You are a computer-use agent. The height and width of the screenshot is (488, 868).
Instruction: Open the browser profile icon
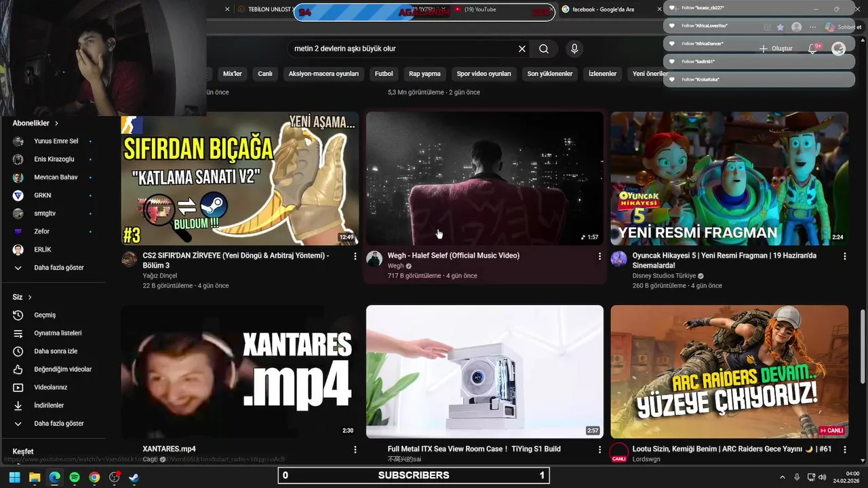click(797, 27)
